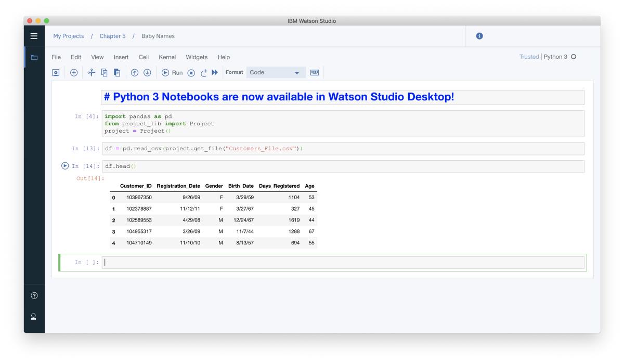The image size is (624, 364).
Task: Open help via the question mark icon
Action: coord(34,296)
